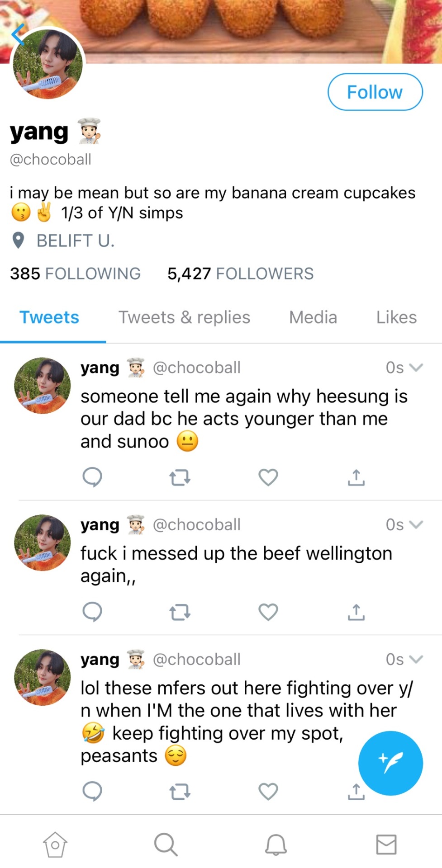Viewport: 442px width, 868px height.
Task: Expand options chevron on heesung tweet
Action: pos(416,368)
